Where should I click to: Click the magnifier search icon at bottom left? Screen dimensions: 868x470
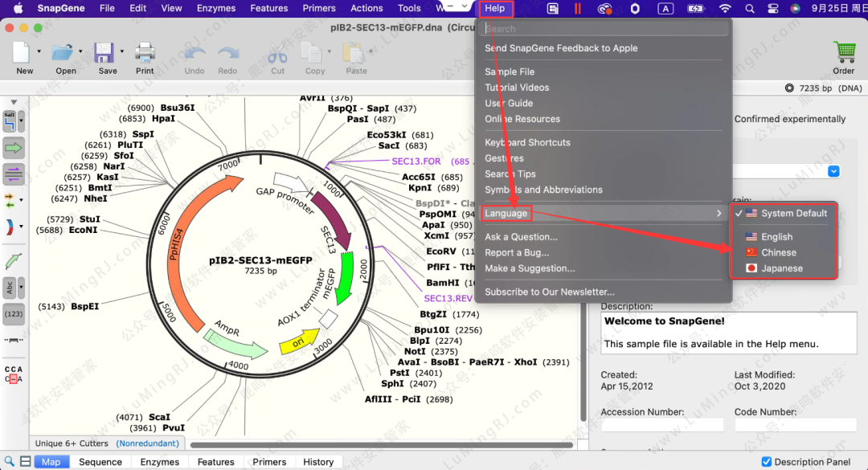pos(10,461)
